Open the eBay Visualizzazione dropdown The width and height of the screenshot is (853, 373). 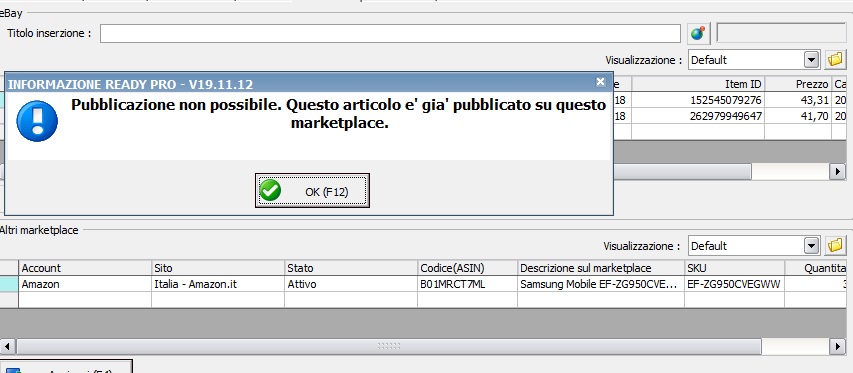coord(812,60)
